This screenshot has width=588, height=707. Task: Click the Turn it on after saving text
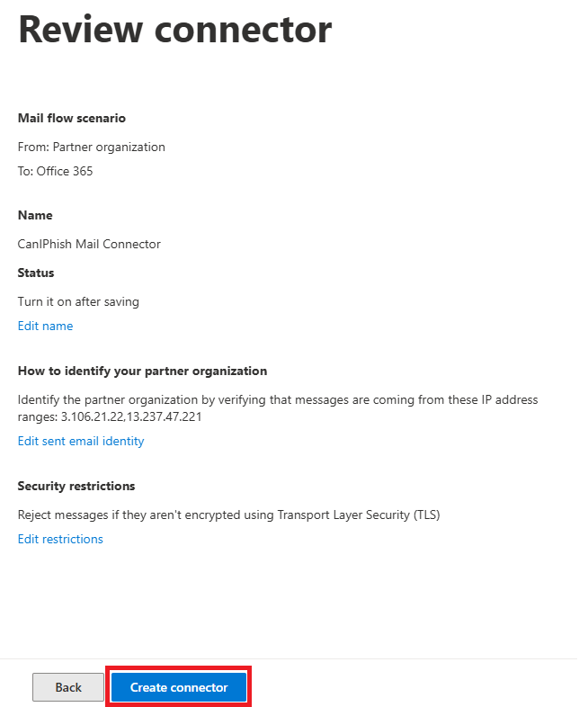coord(78,301)
